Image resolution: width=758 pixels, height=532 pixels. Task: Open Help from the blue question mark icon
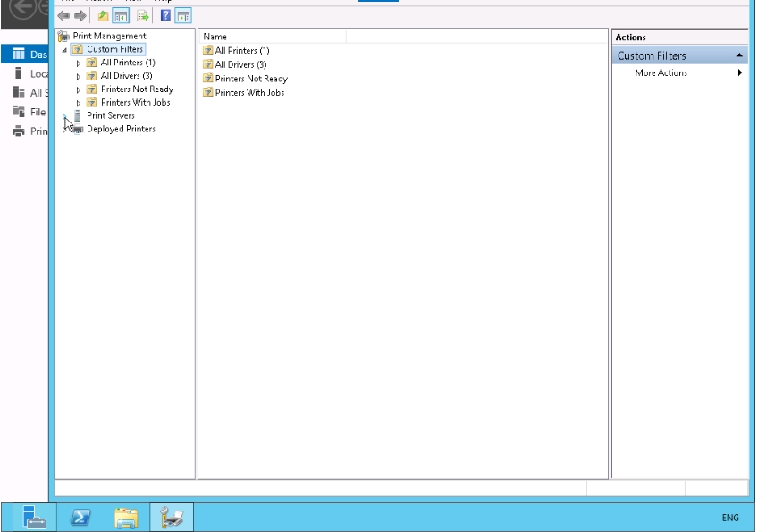[165, 16]
